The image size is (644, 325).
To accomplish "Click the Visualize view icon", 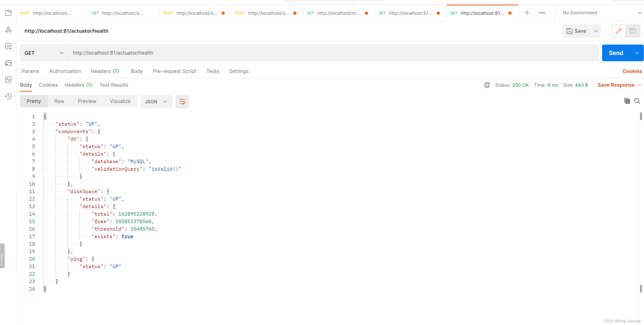I will click(x=120, y=101).
